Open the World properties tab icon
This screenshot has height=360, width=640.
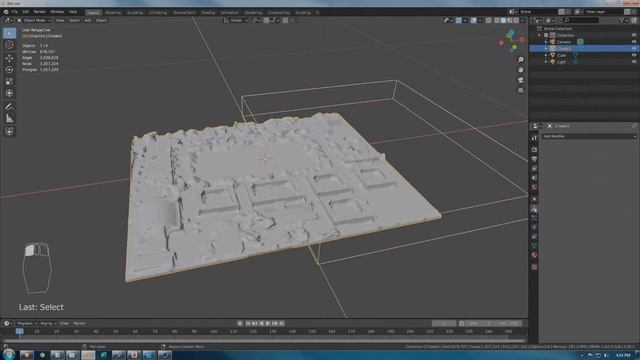534,187
